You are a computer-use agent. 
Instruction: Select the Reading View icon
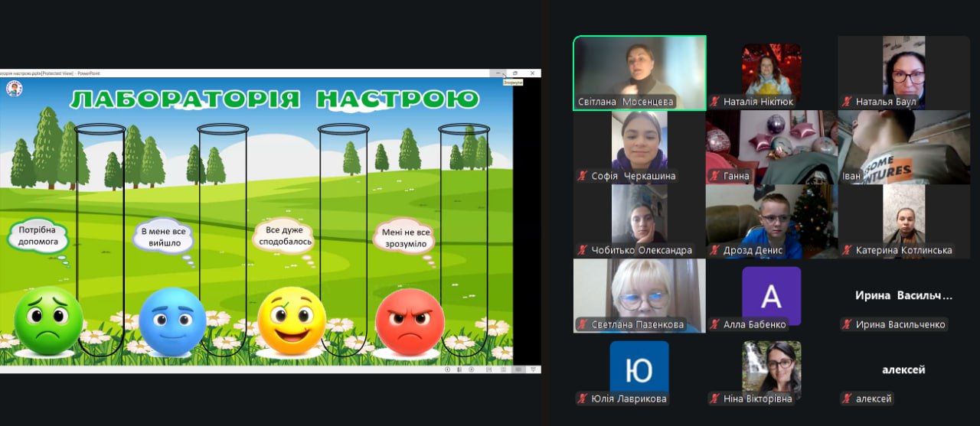coord(518,369)
